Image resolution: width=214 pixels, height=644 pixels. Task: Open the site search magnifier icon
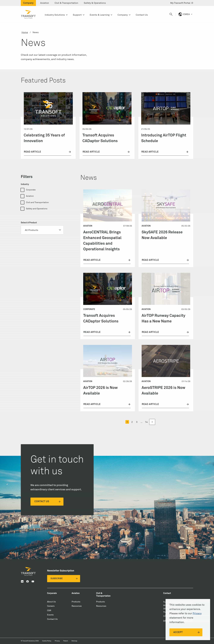click(171, 14)
